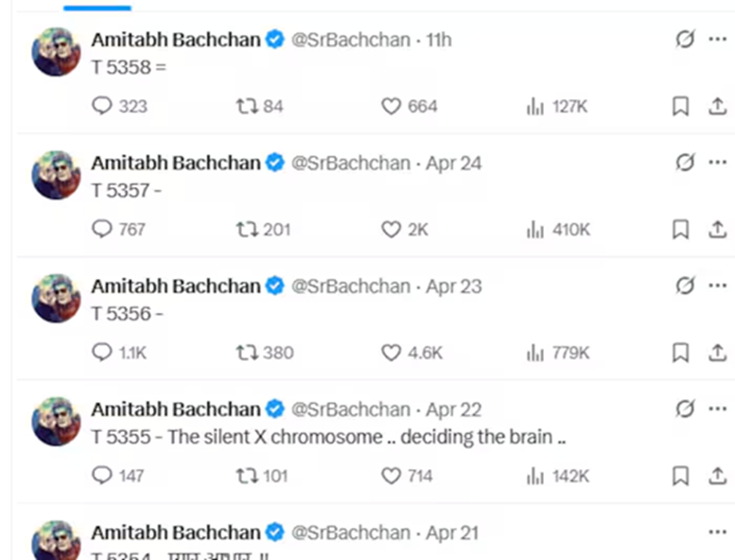Open @SrBachchan handle on the Apr 22 tweet
Image resolution: width=735 pixels, height=560 pixels.
click(x=350, y=409)
